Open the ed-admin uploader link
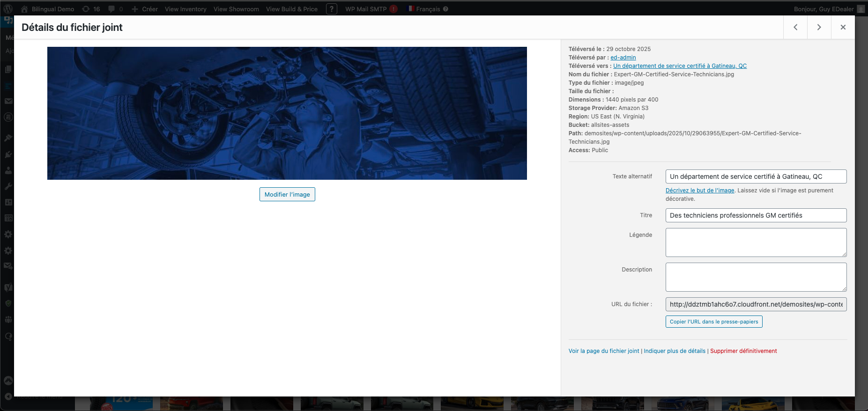This screenshot has height=411, width=868. click(623, 58)
